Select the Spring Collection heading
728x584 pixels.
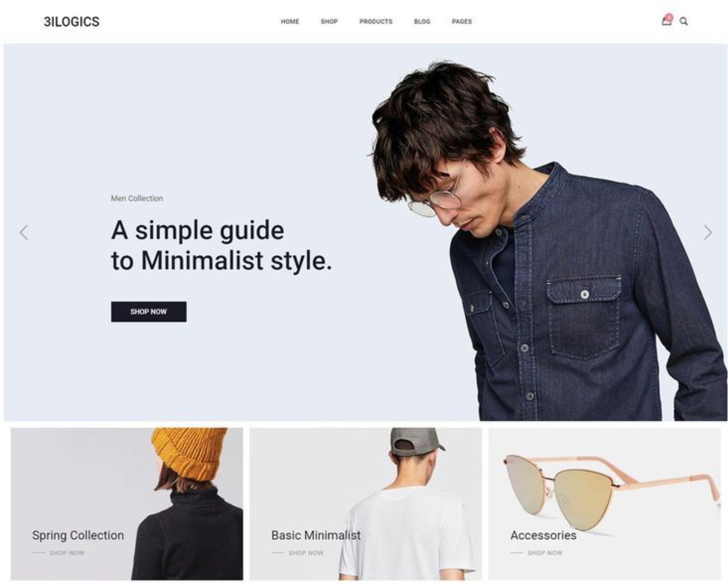pos(78,535)
